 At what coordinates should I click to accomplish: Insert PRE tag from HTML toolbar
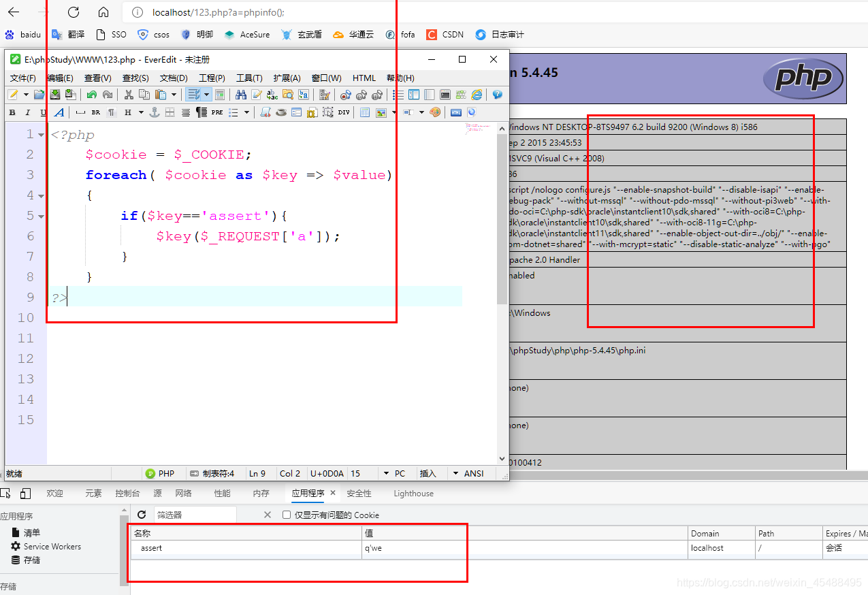217,112
